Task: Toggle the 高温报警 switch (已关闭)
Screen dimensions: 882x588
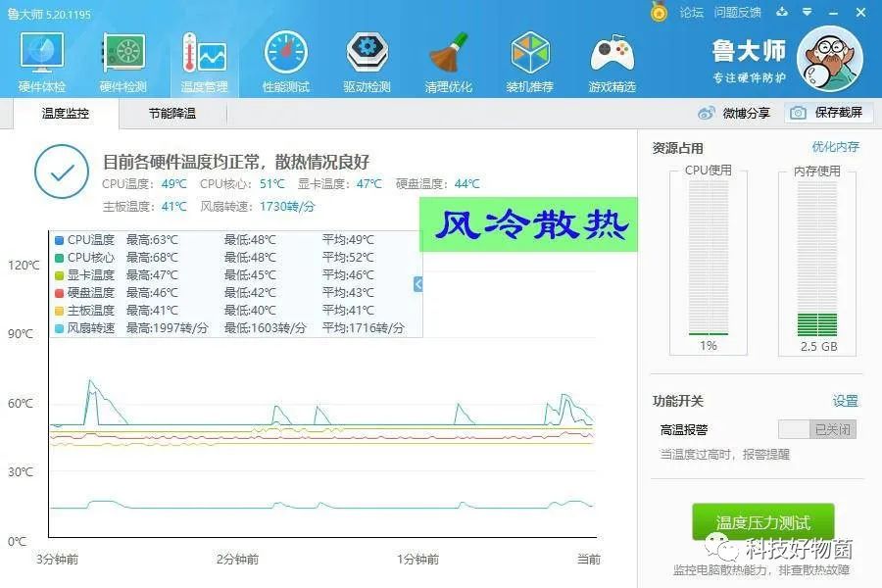Action: coord(817,429)
